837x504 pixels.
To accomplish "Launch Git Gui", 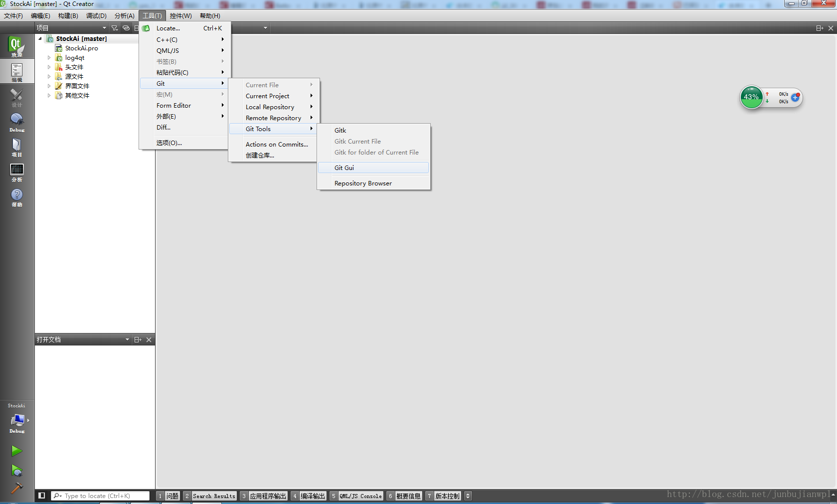I will [373, 168].
